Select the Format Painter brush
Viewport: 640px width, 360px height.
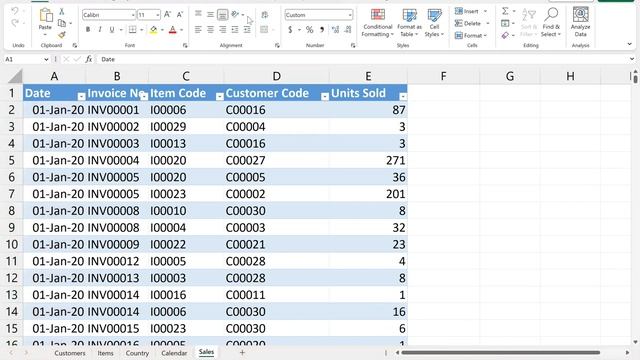(x=62, y=35)
